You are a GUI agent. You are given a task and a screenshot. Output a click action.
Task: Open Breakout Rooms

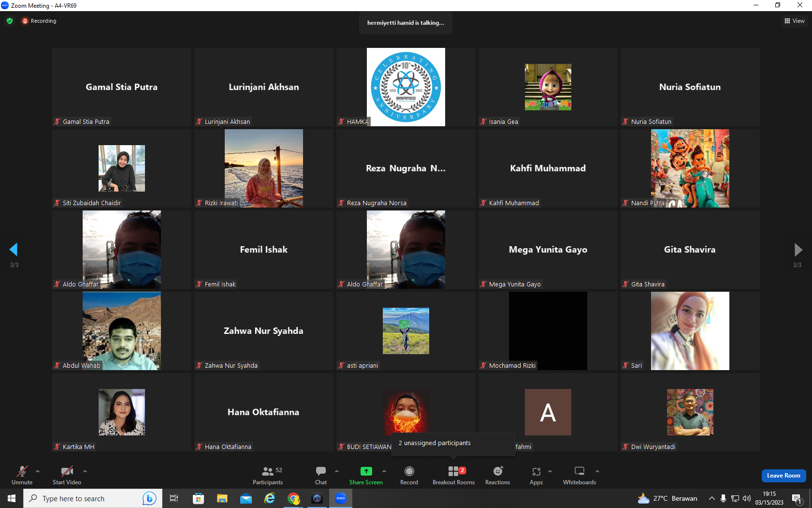453,476
